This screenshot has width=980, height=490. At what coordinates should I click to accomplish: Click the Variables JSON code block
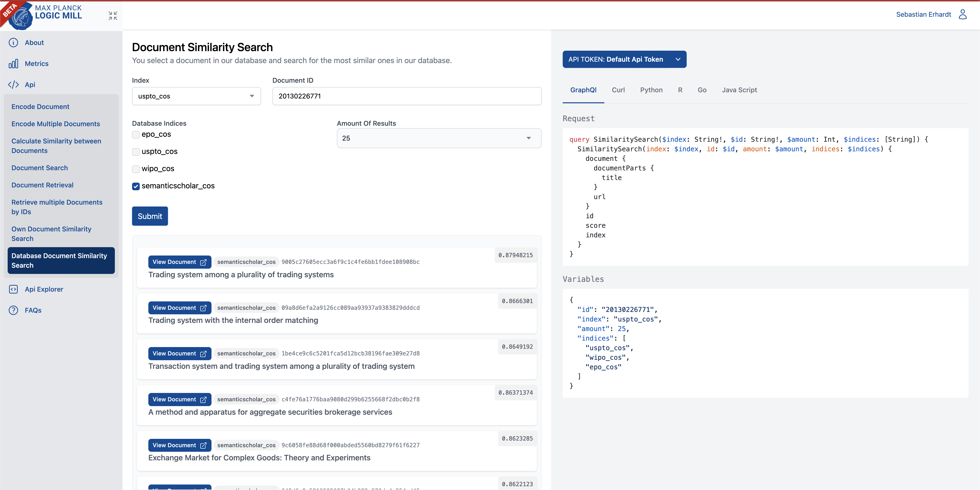(765, 343)
